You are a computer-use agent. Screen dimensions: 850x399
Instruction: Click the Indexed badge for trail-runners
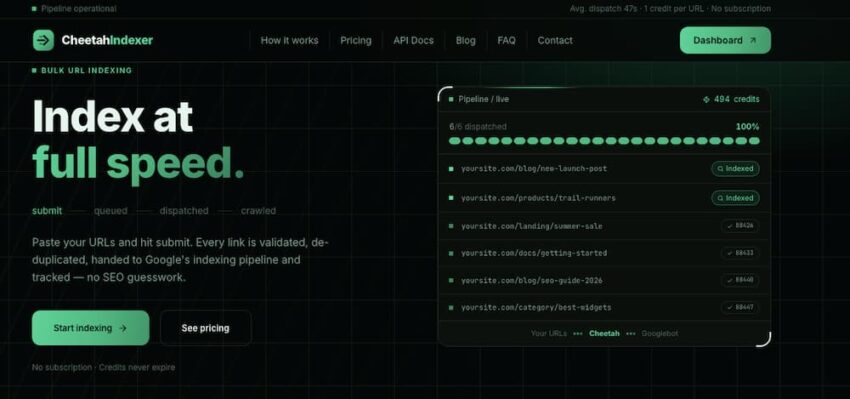pyautogui.click(x=735, y=198)
